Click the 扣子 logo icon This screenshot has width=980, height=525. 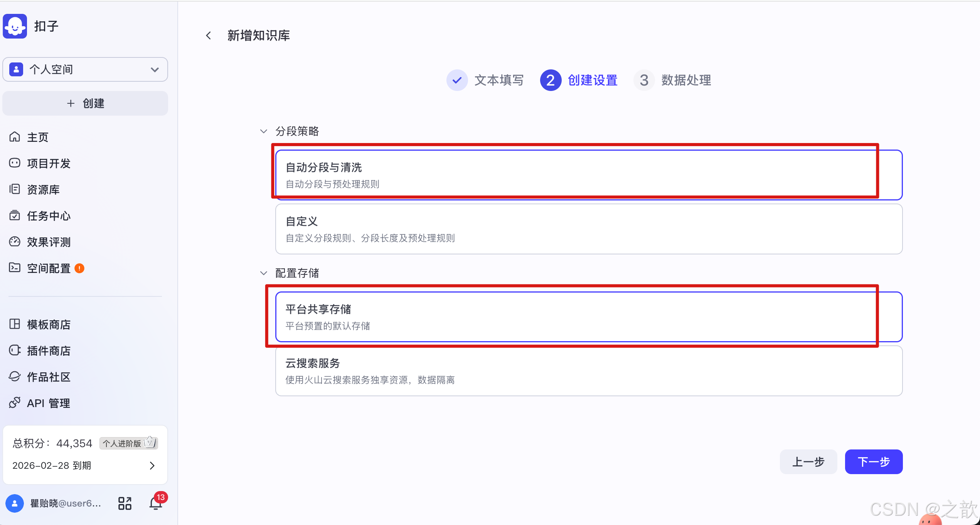(14, 26)
